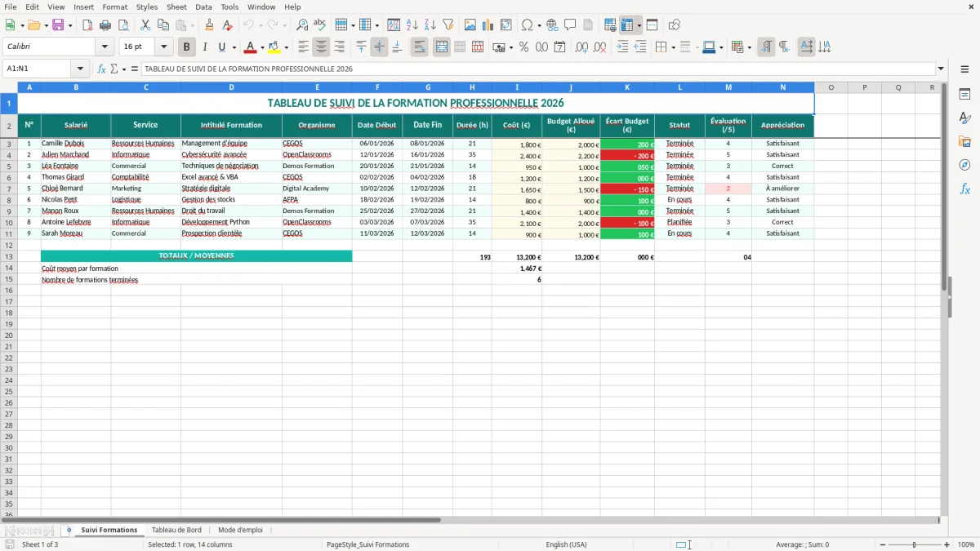Switch to Mode d'emploi sheet tab
The height and width of the screenshot is (551, 980).
click(240, 530)
